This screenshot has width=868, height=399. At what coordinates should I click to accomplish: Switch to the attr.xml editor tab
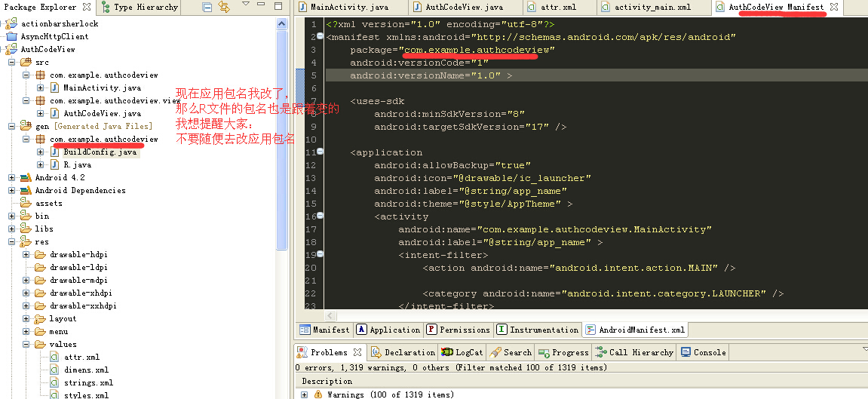coord(559,8)
